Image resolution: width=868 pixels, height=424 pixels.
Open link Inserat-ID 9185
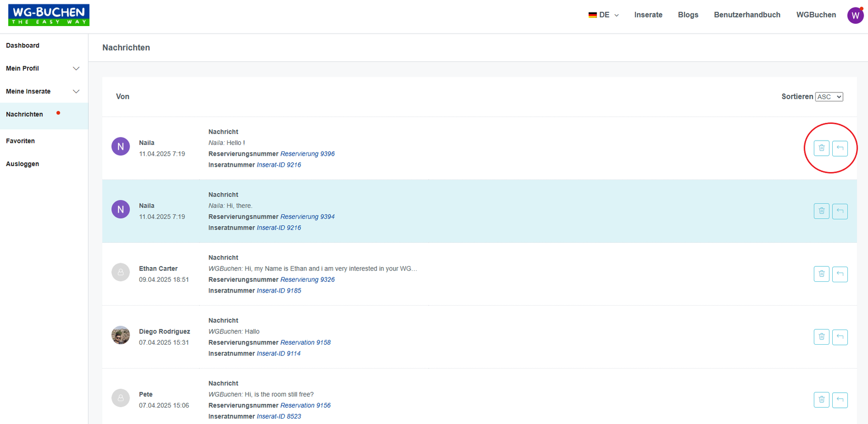(279, 291)
